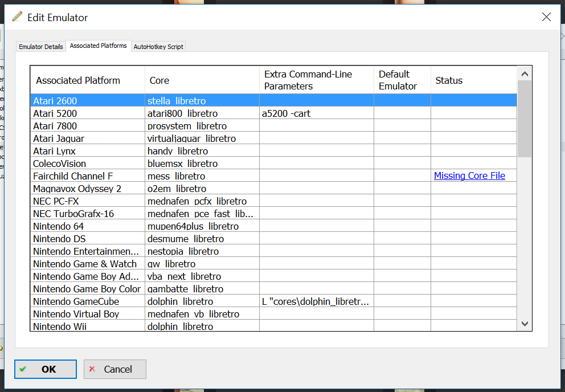Click the Core column header
The height and width of the screenshot is (392, 565).
coord(202,80)
